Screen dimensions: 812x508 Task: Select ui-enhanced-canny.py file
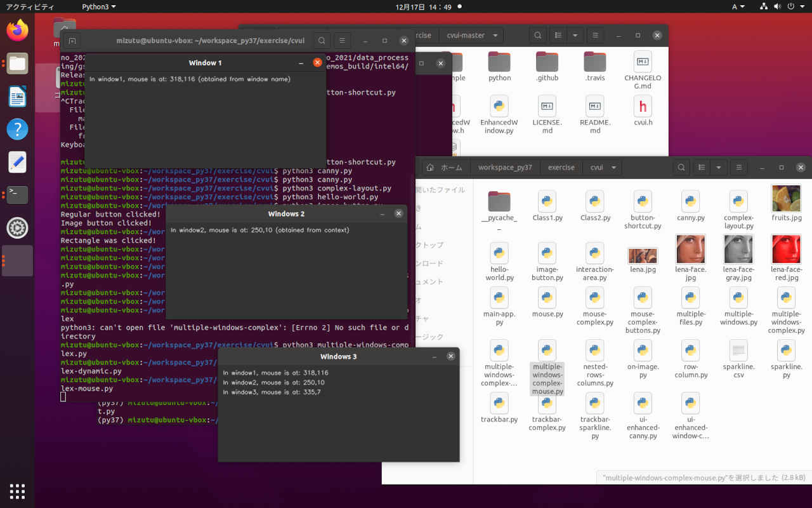(x=643, y=417)
